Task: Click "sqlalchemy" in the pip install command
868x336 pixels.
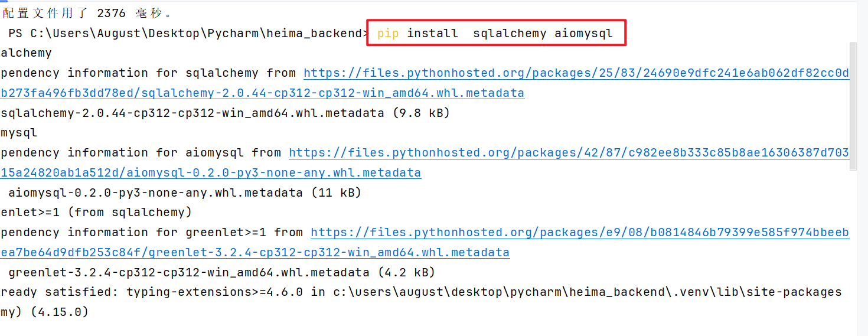Action: (510, 34)
